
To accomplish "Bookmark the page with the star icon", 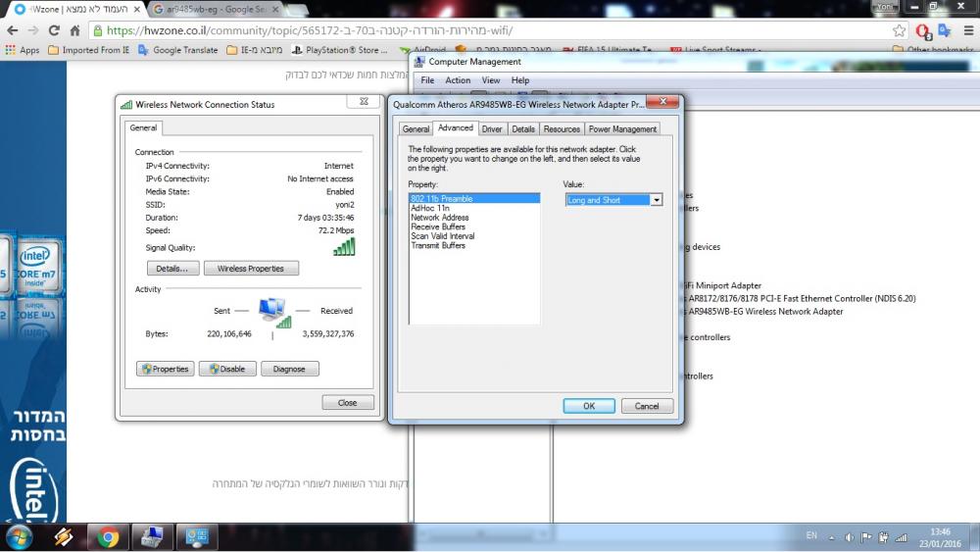I will pyautogui.click(x=899, y=30).
